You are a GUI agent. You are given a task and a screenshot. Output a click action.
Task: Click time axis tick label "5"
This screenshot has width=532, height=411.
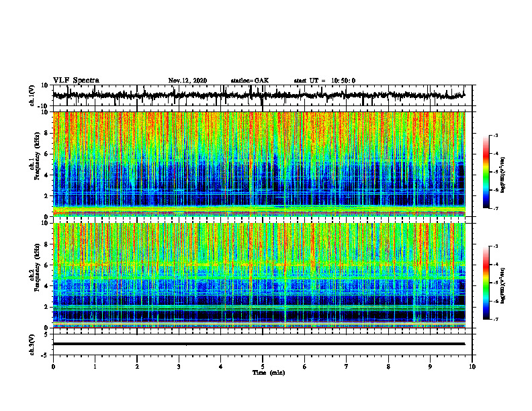[263, 367]
